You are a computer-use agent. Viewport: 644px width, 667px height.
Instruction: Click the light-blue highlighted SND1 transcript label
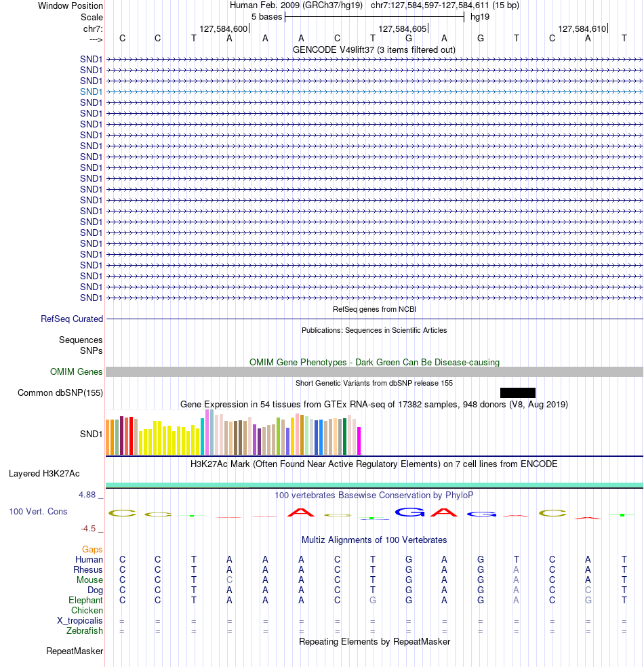point(91,92)
